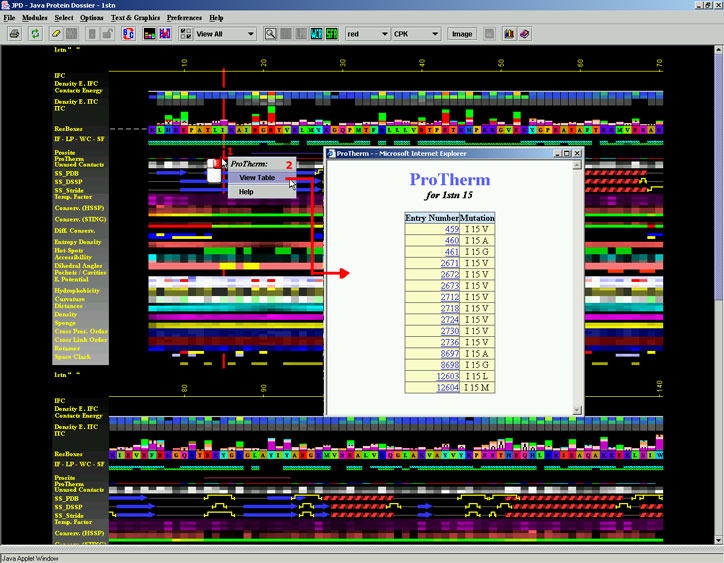The image size is (724, 563).
Task: Open ProTherm entry 12603 link
Action: click(x=447, y=376)
